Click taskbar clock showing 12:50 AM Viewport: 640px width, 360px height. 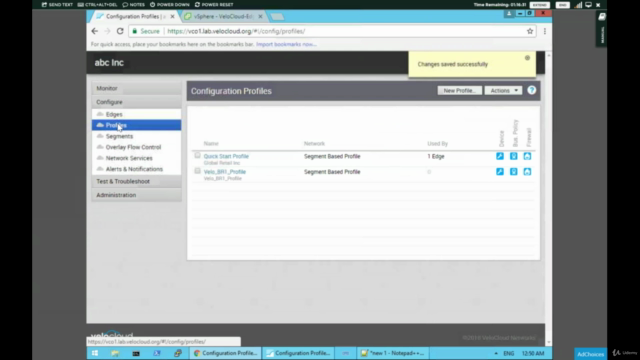533,353
